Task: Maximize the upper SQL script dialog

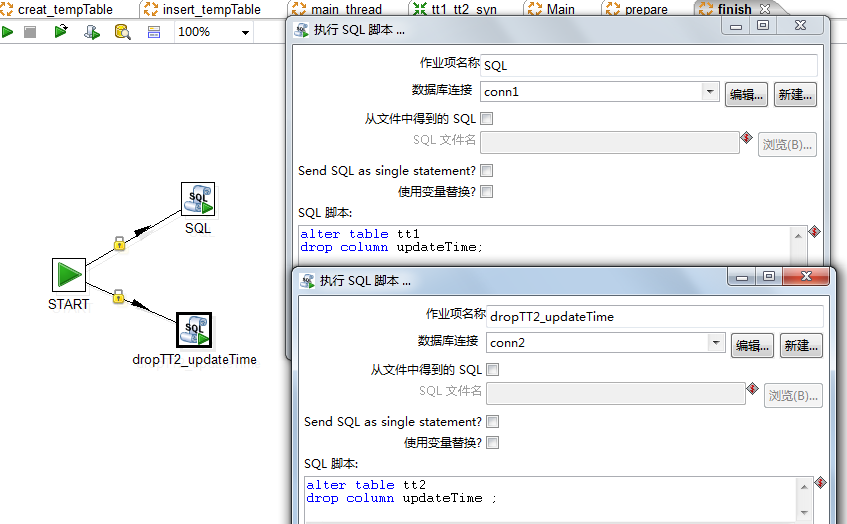Action: click(x=763, y=25)
